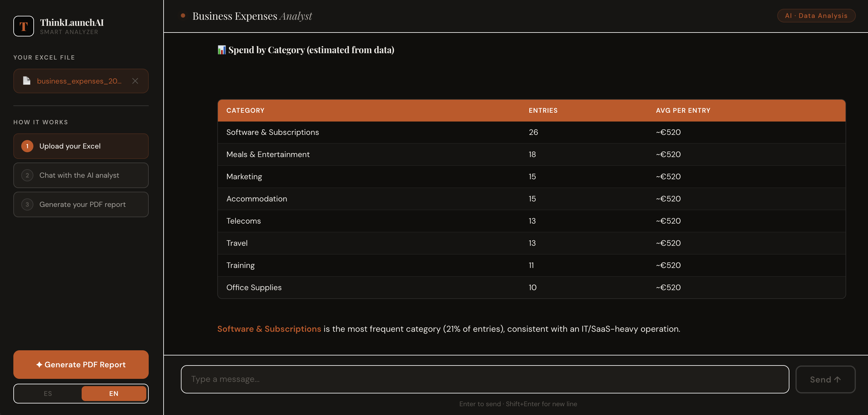Click the sparkle icon on Generate PDF Report
Screen dimensions: 868x415
[39, 364]
